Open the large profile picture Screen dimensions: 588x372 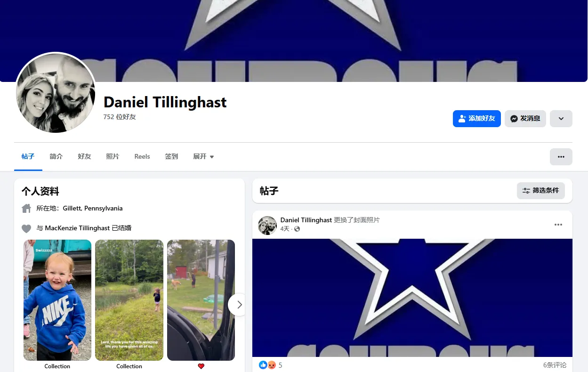point(56,93)
